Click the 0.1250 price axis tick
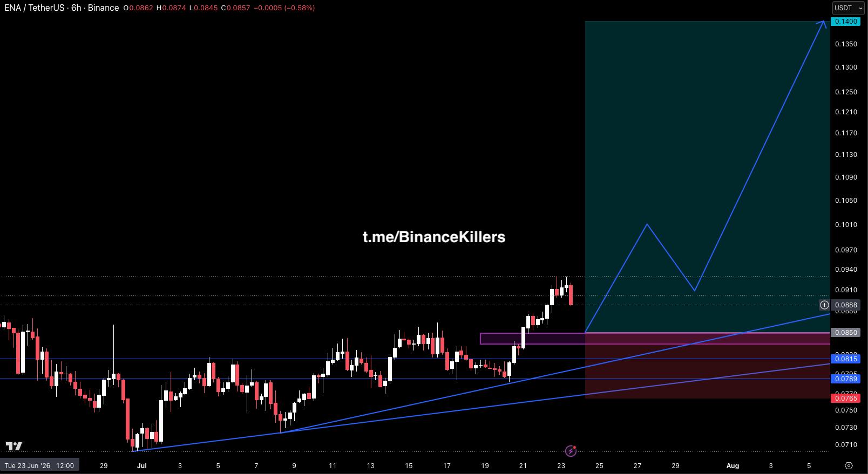 [x=846, y=92]
